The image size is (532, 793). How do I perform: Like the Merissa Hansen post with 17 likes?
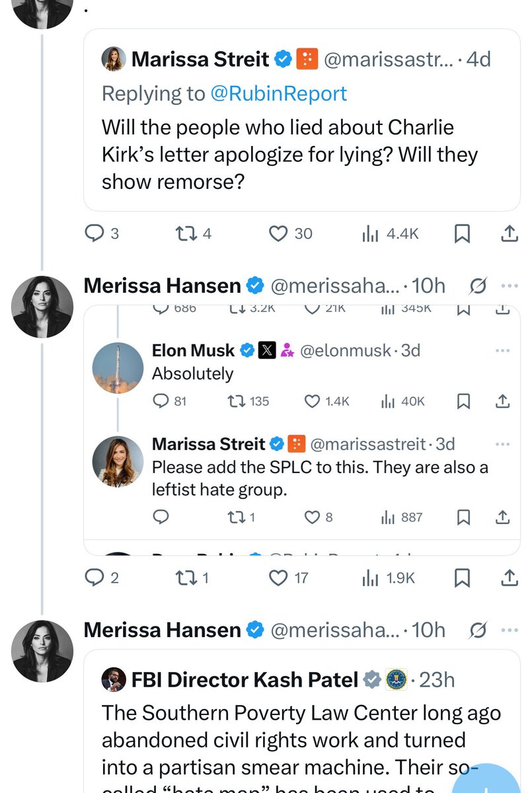(279, 578)
